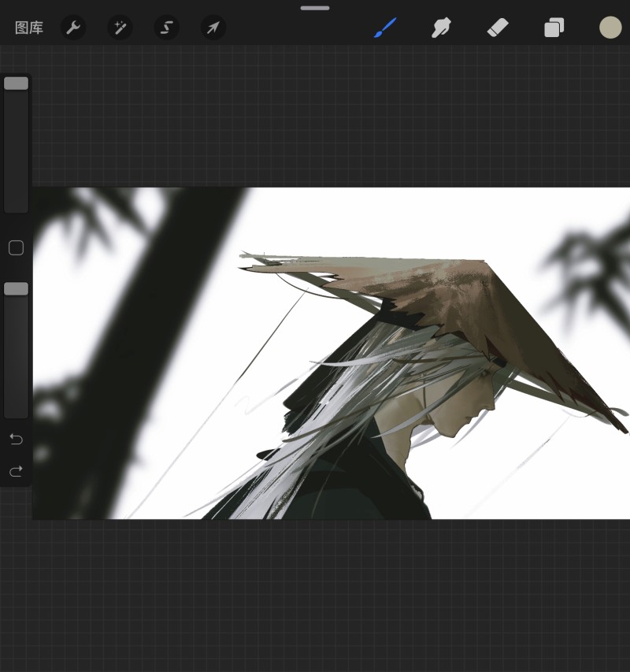Select the blue Brush tool
The image size is (630, 672).
coord(385,28)
